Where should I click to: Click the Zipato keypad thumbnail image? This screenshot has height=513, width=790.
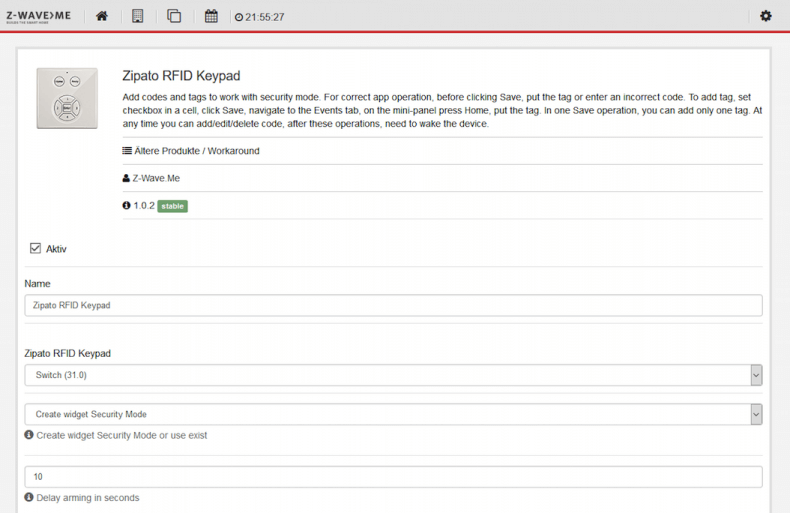(67, 99)
